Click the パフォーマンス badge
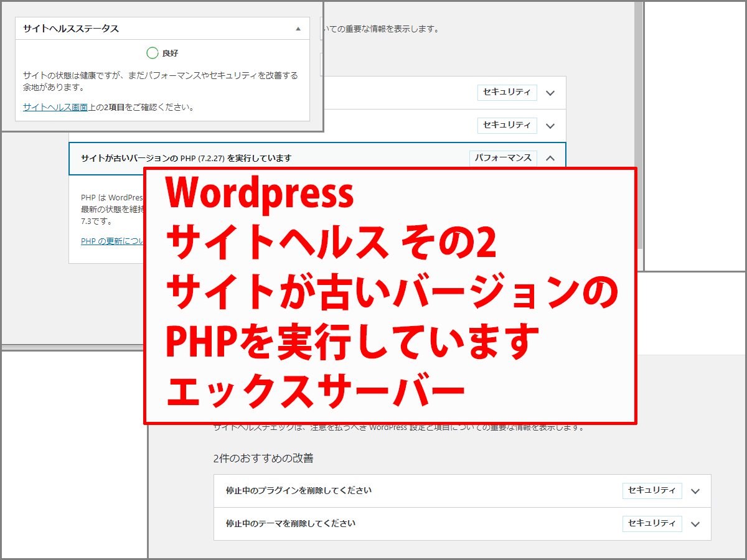The image size is (747, 560). [x=503, y=158]
